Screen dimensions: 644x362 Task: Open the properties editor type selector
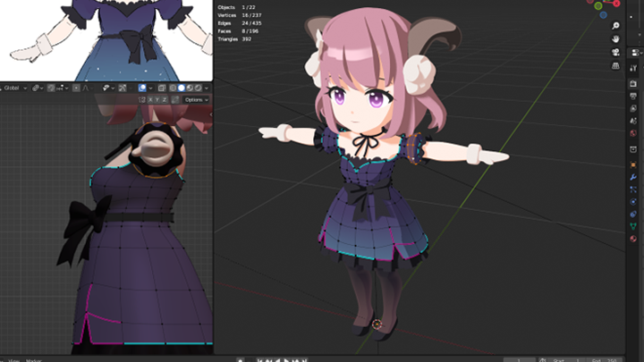pos(637,53)
